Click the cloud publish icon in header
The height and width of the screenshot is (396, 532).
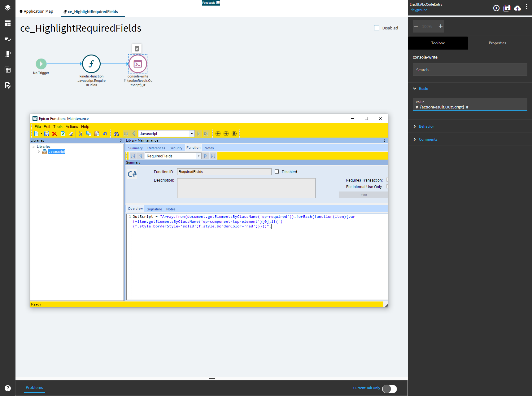point(517,8)
